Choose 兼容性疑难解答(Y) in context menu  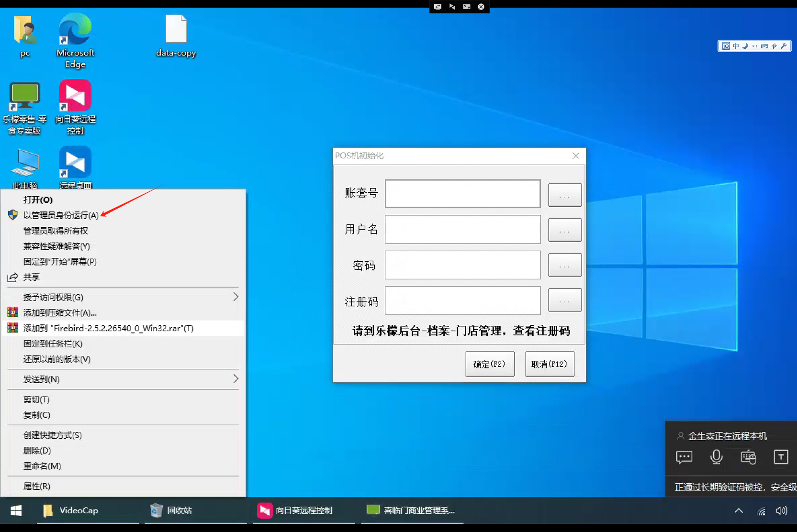point(123,246)
